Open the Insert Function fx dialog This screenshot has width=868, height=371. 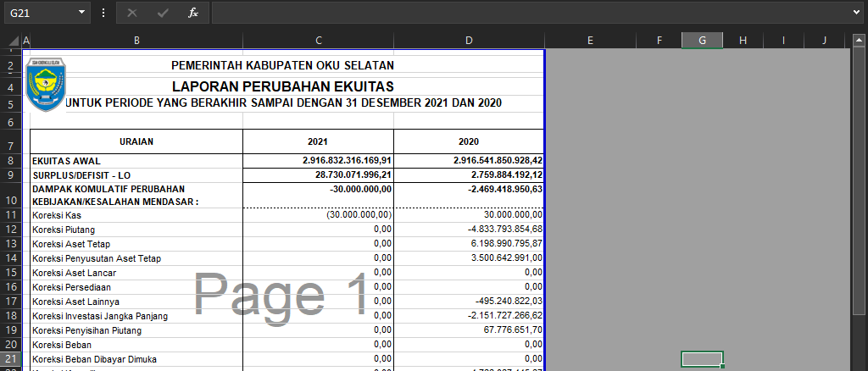click(x=193, y=13)
